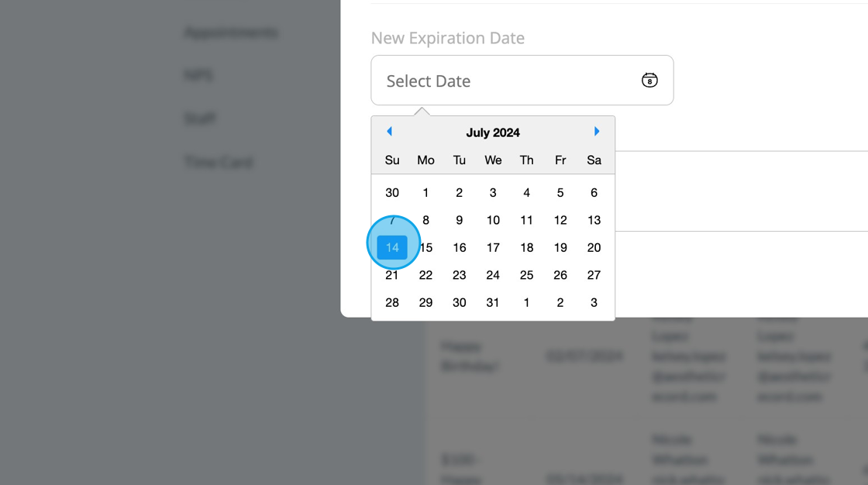
Task: Advance to next month arrow
Action: pyautogui.click(x=597, y=132)
